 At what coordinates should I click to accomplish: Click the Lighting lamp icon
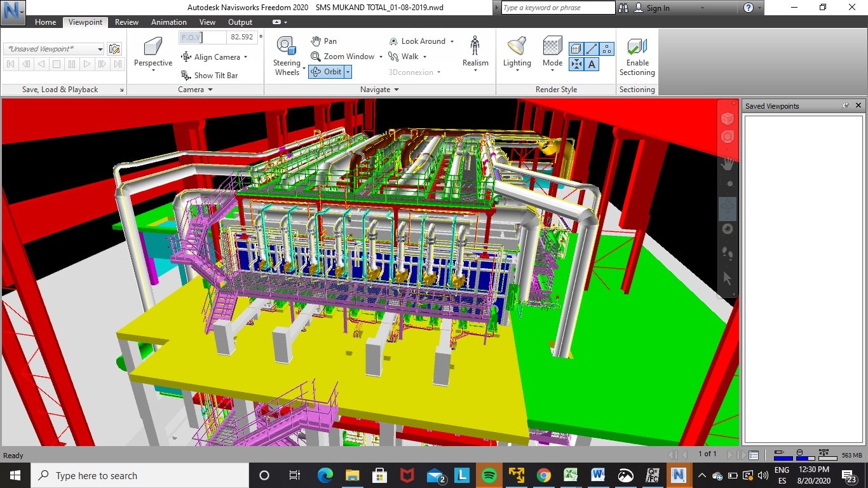tap(517, 46)
